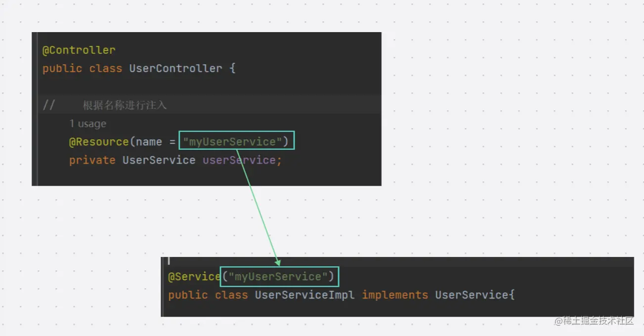Select "myUserService" string in the @Service line

click(278, 277)
